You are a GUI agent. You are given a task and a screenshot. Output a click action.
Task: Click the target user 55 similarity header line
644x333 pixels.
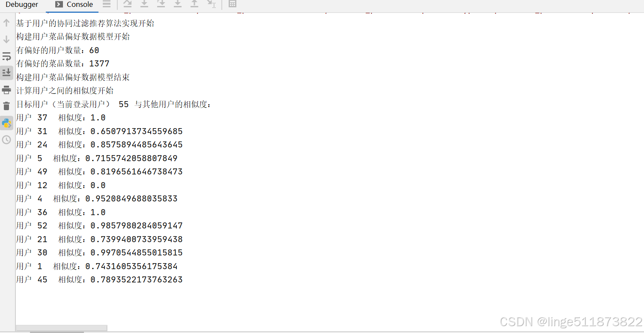(x=114, y=104)
